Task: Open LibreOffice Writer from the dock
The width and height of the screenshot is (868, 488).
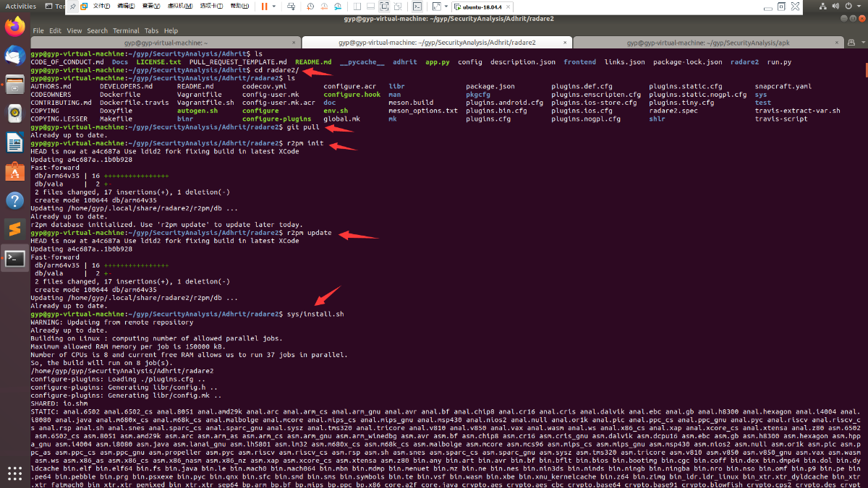Action: pyautogui.click(x=14, y=142)
